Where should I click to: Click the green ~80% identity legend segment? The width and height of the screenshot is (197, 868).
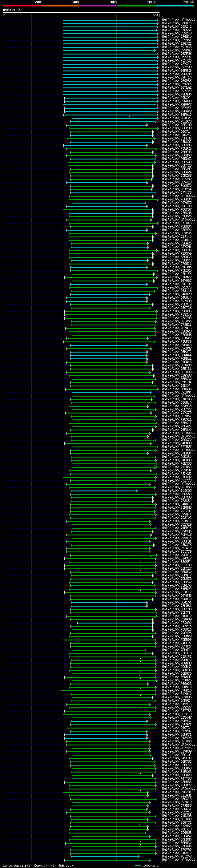(x=137, y=6)
